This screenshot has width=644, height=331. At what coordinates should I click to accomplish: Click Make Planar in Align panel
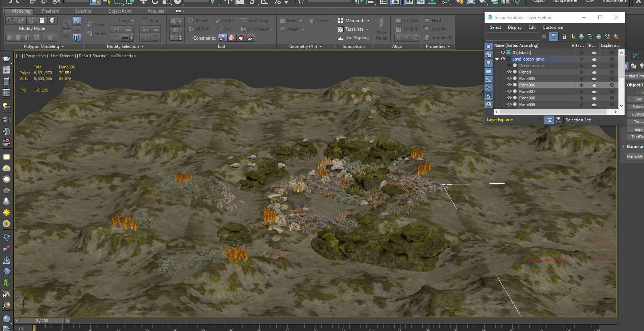pos(382,30)
